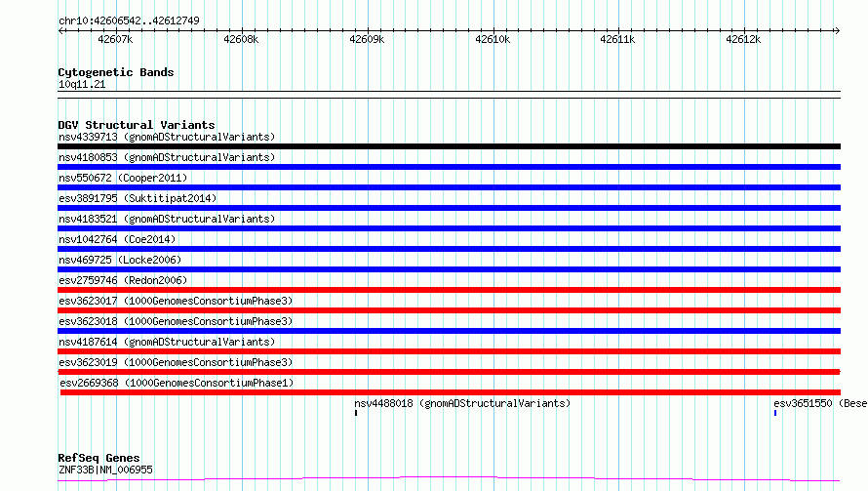Image resolution: width=868 pixels, height=491 pixels.
Task: Click 42608k ruler tick label
Action: pyautogui.click(x=241, y=39)
